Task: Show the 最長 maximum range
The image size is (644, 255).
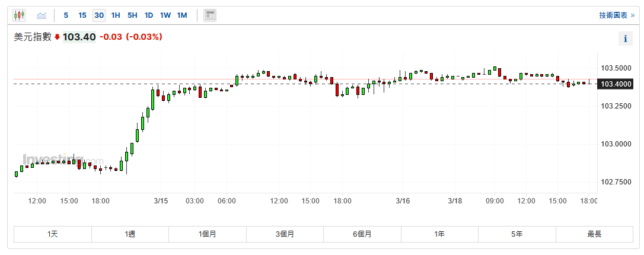Action: pos(594,234)
